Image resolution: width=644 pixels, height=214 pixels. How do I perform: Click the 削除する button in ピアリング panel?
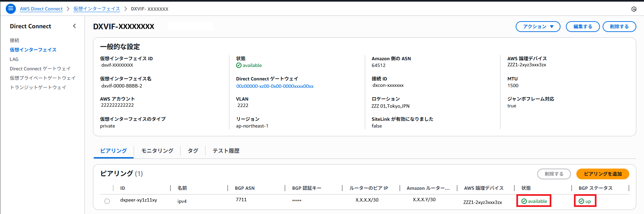(x=554, y=174)
